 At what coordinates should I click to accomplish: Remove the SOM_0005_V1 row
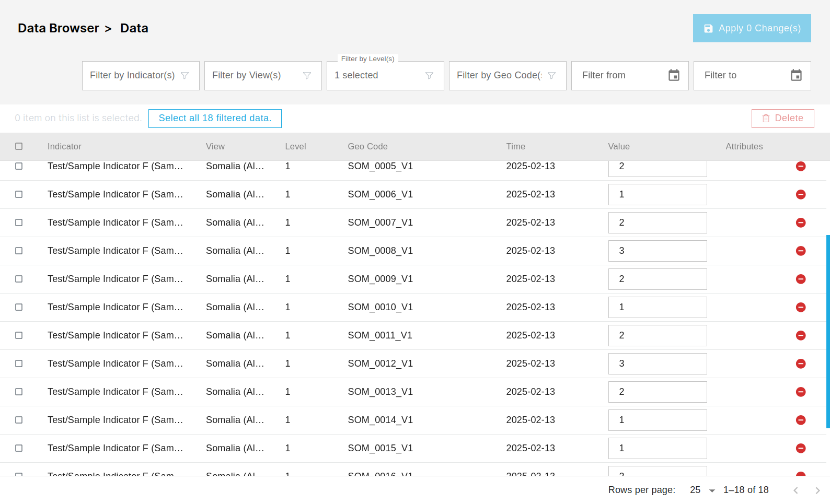point(800,166)
